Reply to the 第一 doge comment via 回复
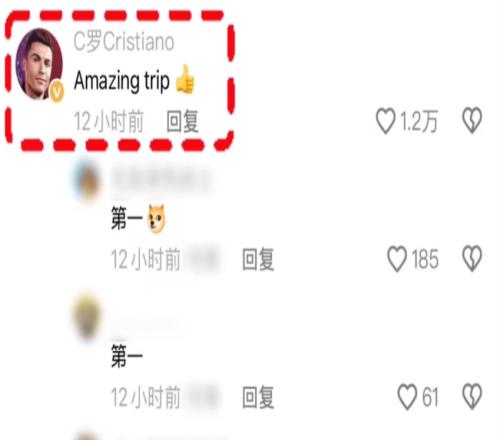 (258, 259)
